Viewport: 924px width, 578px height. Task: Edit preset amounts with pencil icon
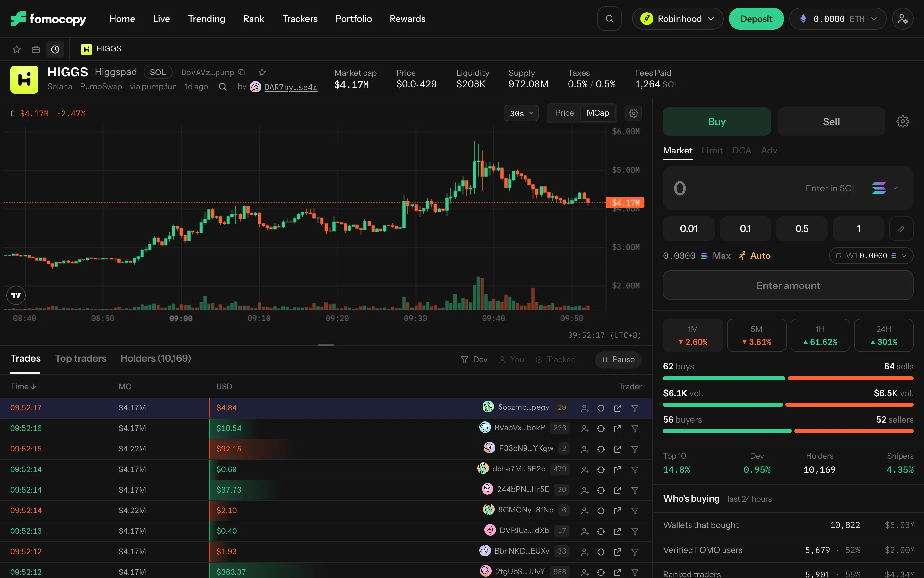[x=901, y=229]
